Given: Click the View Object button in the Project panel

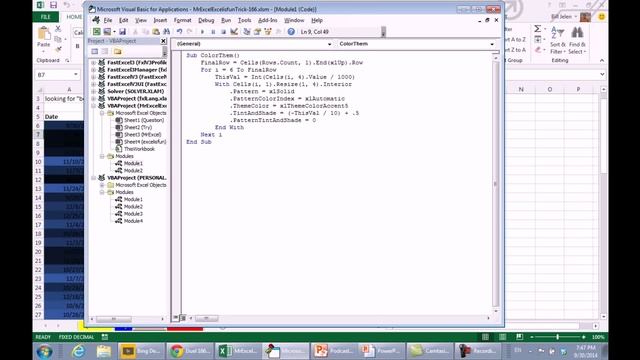Looking at the screenshot, I should 105,51.
